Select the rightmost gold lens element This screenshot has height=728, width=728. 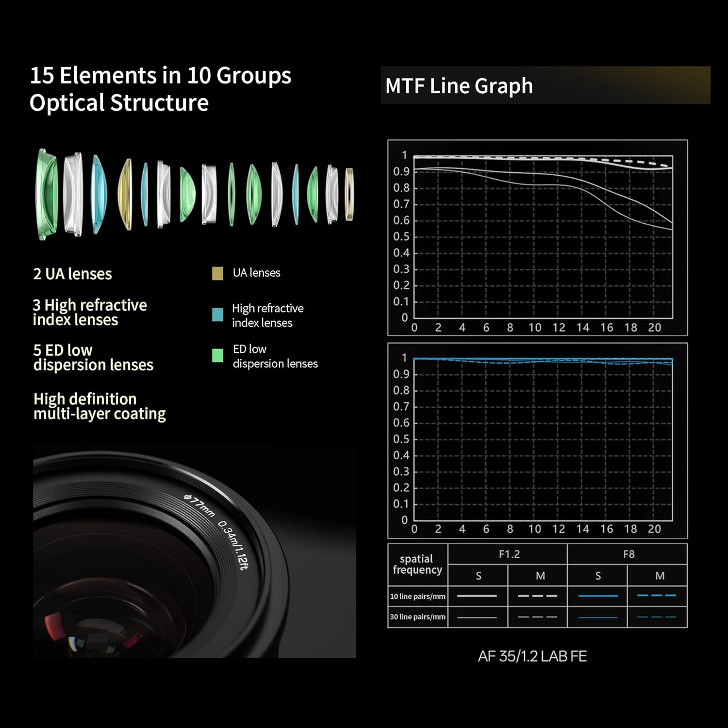point(349,195)
